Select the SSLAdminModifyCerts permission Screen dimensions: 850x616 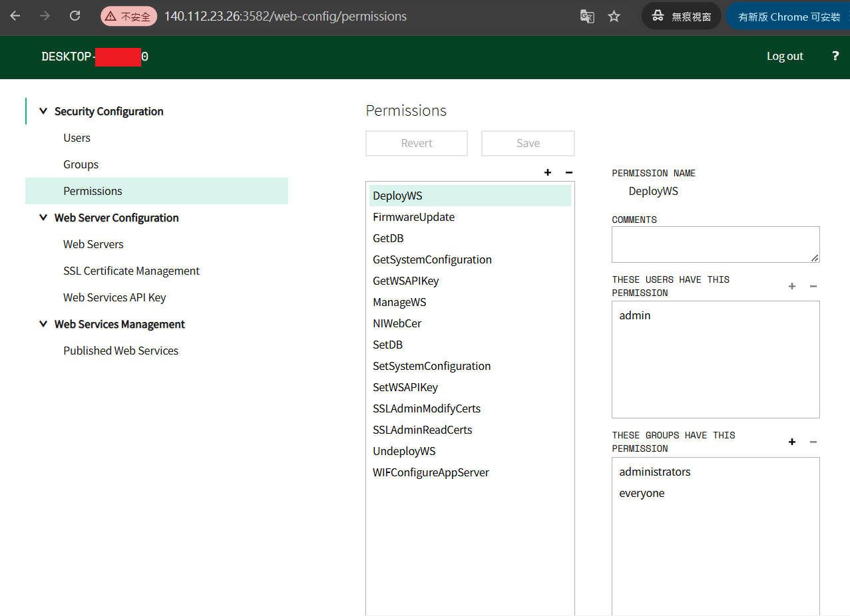pos(470,408)
